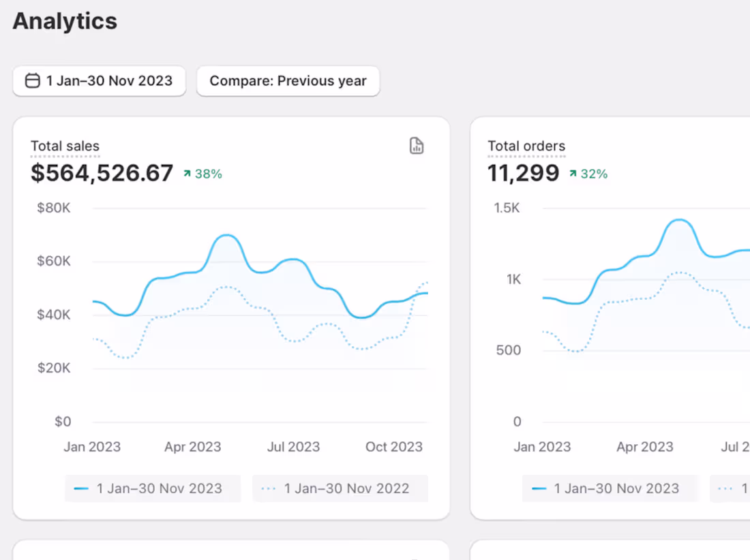This screenshot has height=560, width=750.
Task: Toggle the 2023 legend in Total orders
Action: [610, 488]
